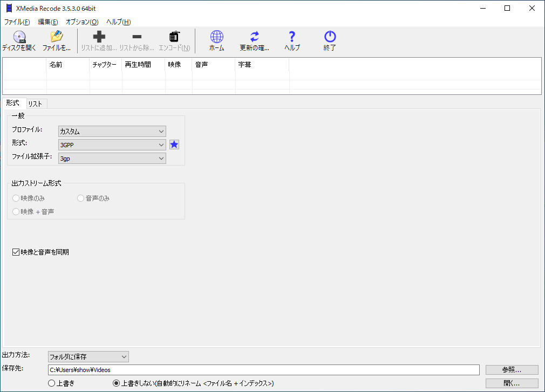545x392 pixels.
Task: Toggle the 映像と音声を同期 checkbox
Action: pos(16,252)
